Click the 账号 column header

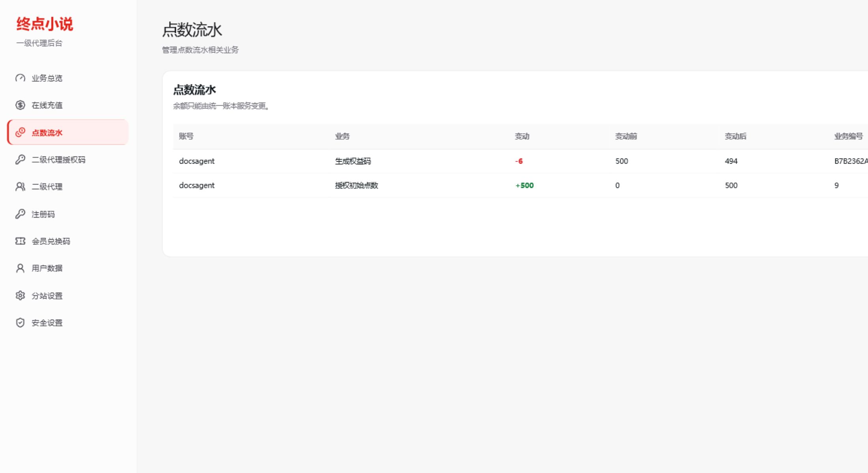(186, 136)
